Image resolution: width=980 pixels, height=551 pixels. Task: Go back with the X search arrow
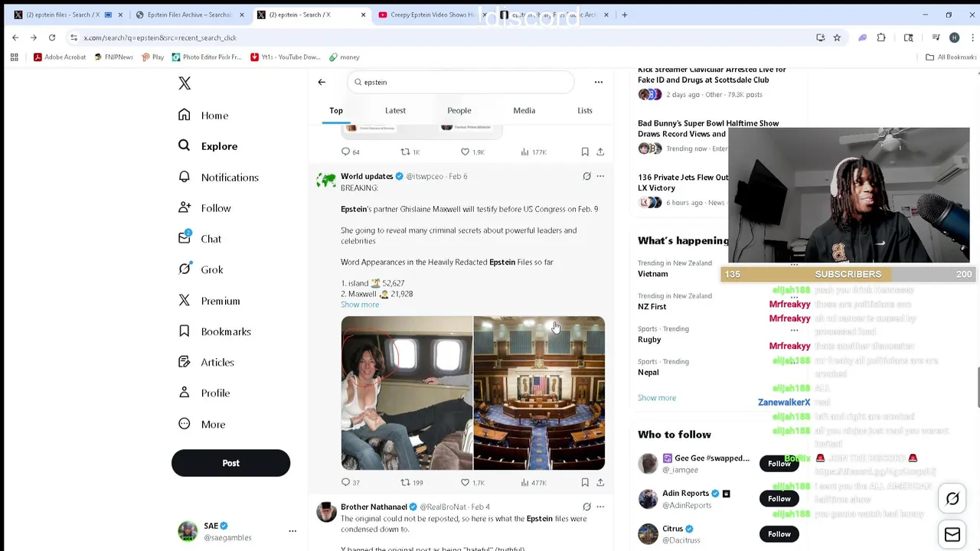pos(322,82)
